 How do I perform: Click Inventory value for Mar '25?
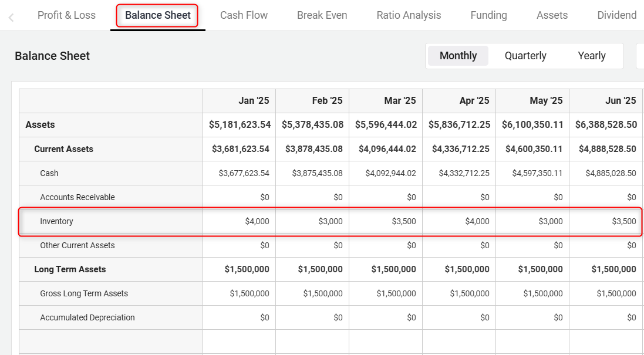404,221
